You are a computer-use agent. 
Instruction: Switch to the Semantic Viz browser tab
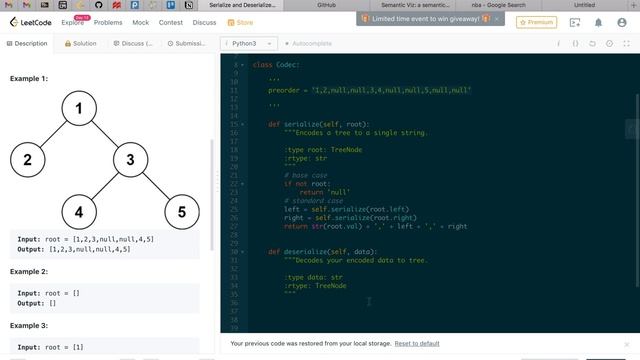click(x=415, y=5)
